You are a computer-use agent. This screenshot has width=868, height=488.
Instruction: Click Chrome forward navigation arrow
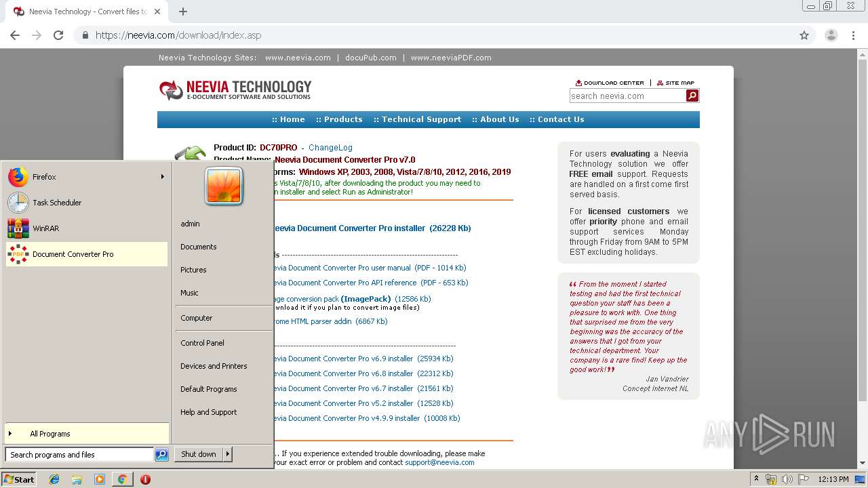(37, 35)
